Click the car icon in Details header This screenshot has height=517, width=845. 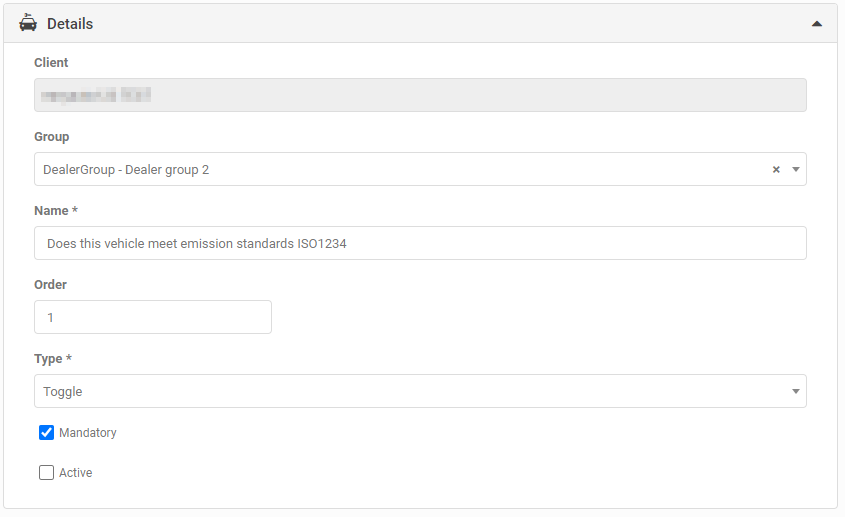pos(28,23)
